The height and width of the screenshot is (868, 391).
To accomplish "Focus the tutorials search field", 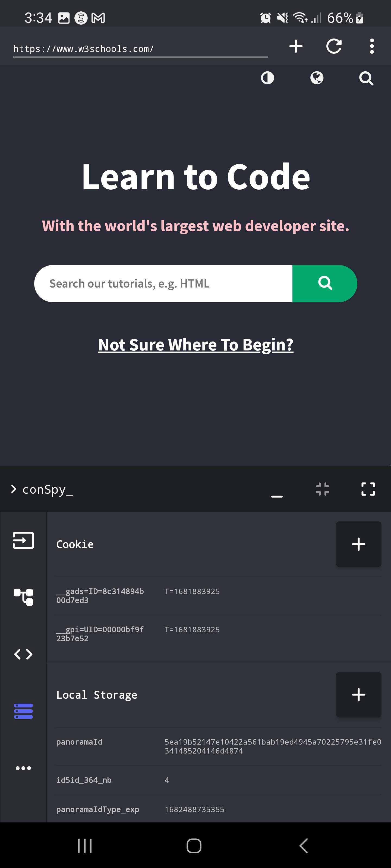I will coord(163,283).
